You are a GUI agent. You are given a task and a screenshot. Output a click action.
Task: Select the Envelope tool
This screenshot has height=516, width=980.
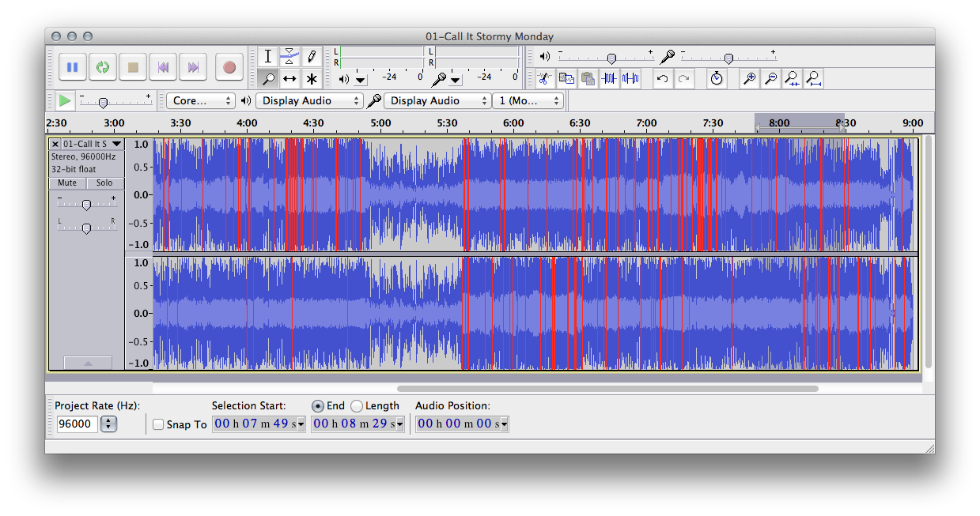point(289,56)
